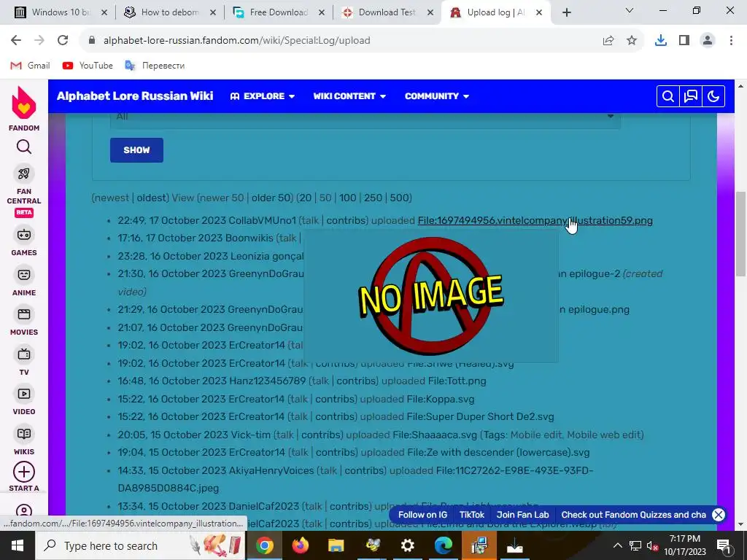The width and height of the screenshot is (747, 560).
Task: Open the wiki header search icon
Action: tap(668, 96)
